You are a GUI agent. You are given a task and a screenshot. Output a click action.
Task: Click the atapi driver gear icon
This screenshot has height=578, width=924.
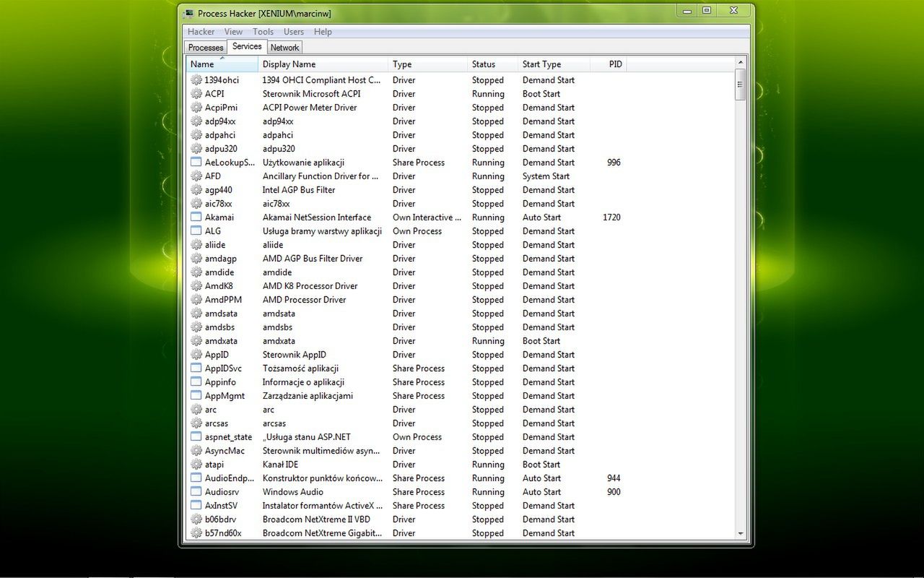click(196, 465)
